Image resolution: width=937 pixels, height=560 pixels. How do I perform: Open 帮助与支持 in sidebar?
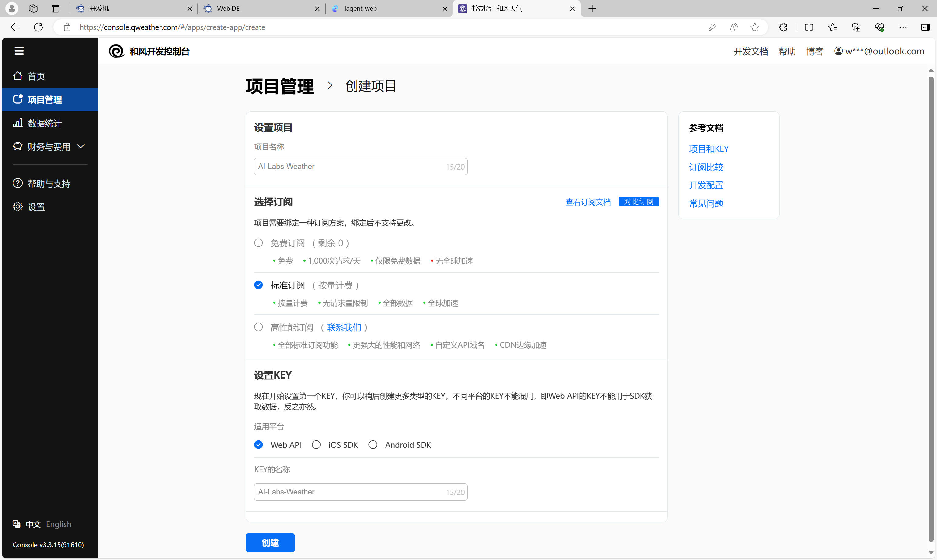(x=50, y=183)
